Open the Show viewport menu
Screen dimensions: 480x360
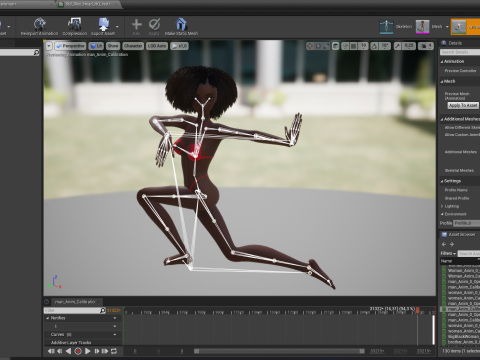tap(113, 46)
